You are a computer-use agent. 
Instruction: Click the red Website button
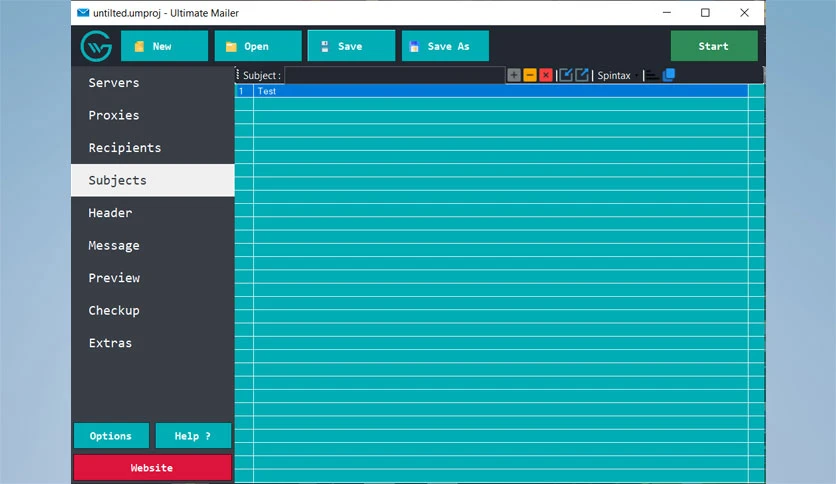coord(152,468)
